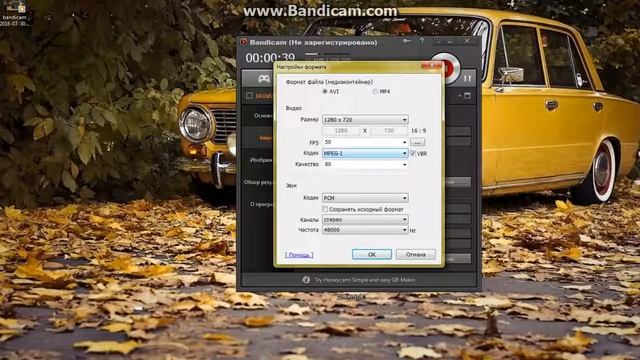Click the game controller recording mode icon
The image size is (640, 360).
tap(264, 78)
